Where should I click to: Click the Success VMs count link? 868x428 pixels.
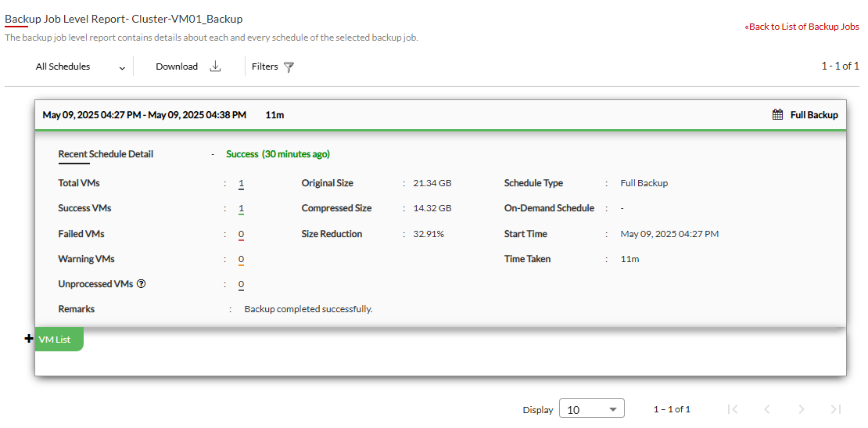242,209
